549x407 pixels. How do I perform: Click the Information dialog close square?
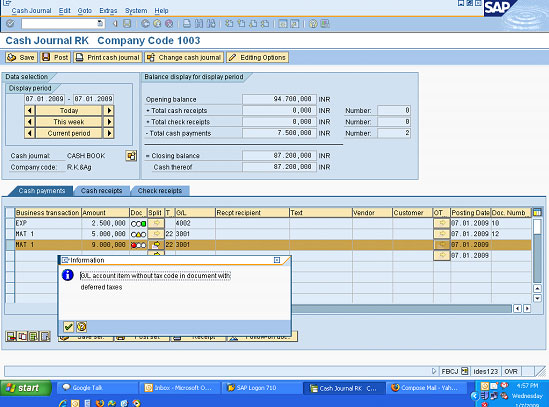tap(277, 260)
